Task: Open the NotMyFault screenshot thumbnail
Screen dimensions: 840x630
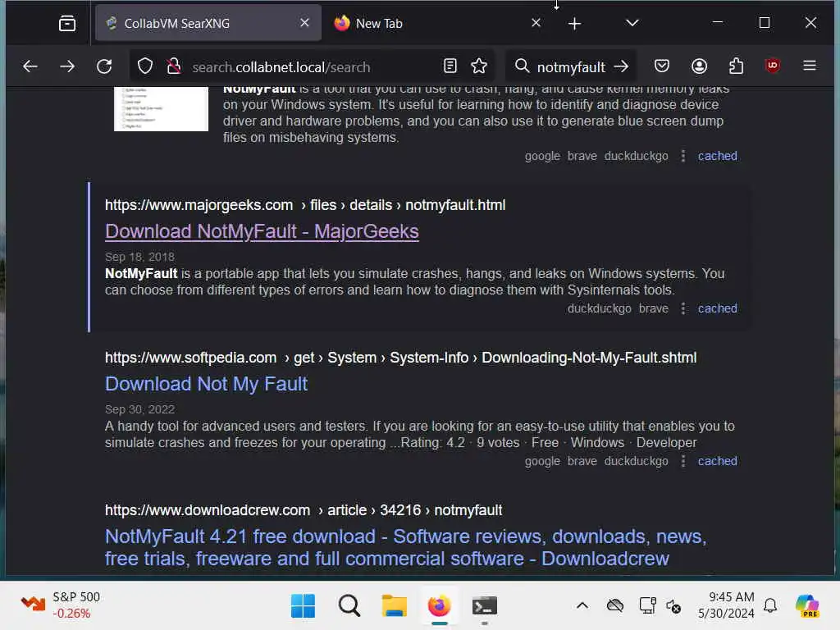Action: click(161, 109)
